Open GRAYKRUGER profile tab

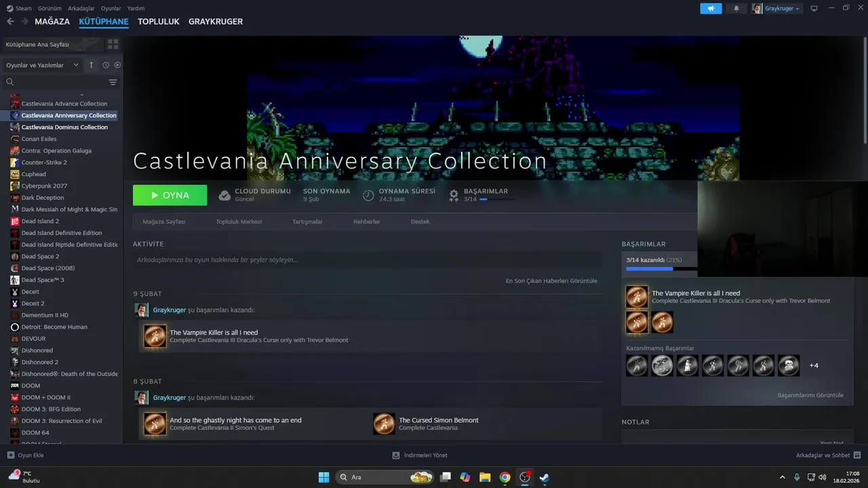tap(216, 22)
